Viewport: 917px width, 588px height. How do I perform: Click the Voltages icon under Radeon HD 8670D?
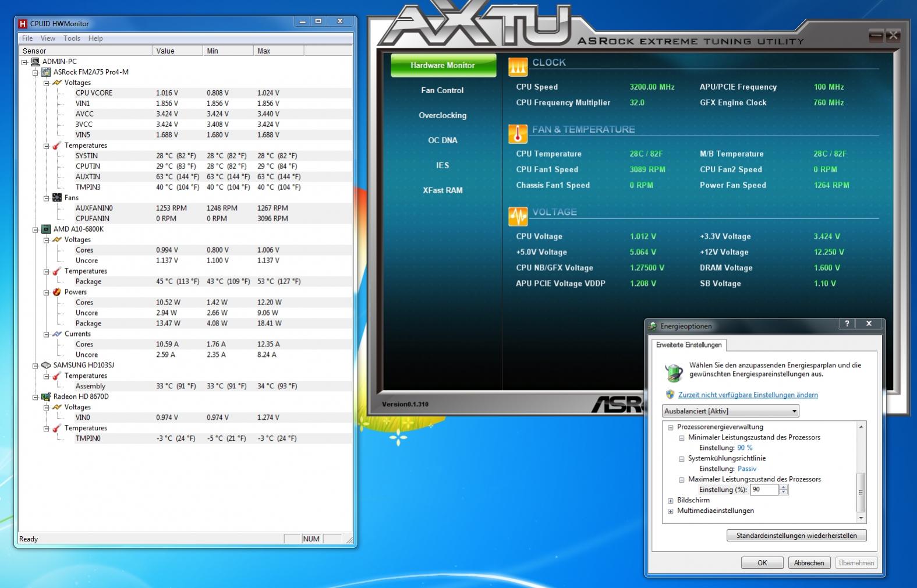57,408
